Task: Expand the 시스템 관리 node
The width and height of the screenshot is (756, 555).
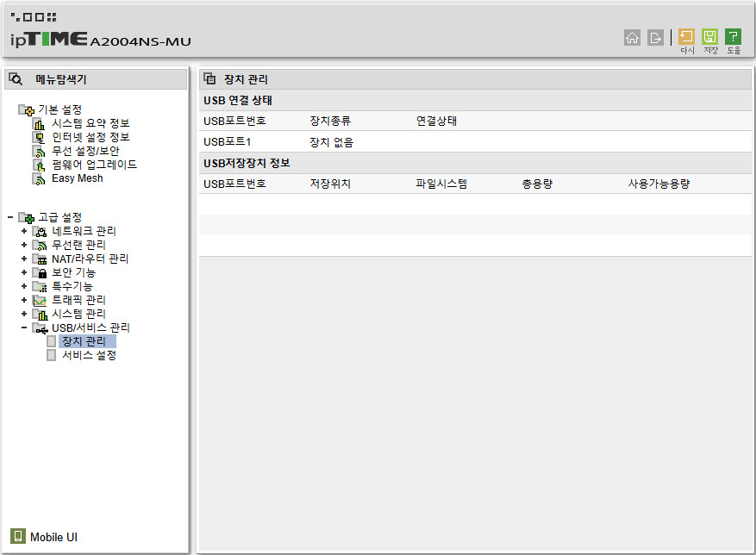Action: point(24,314)
